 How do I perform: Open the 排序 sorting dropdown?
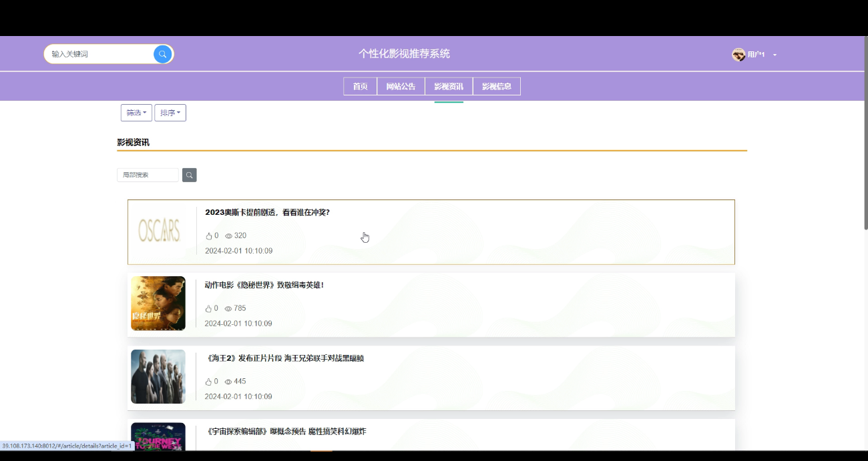(x=170, y=112)
